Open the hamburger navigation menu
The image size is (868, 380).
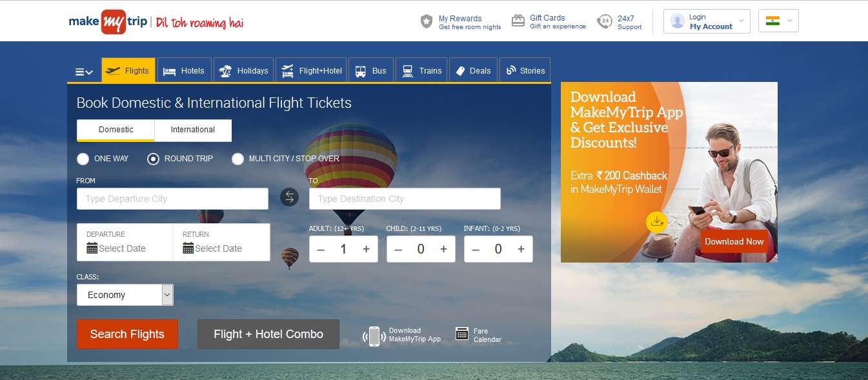click(x=84, y=72)
